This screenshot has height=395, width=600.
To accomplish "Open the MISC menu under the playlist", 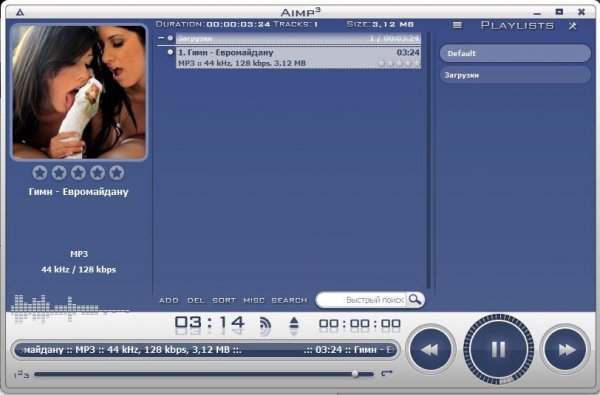I will click(254, 300).
